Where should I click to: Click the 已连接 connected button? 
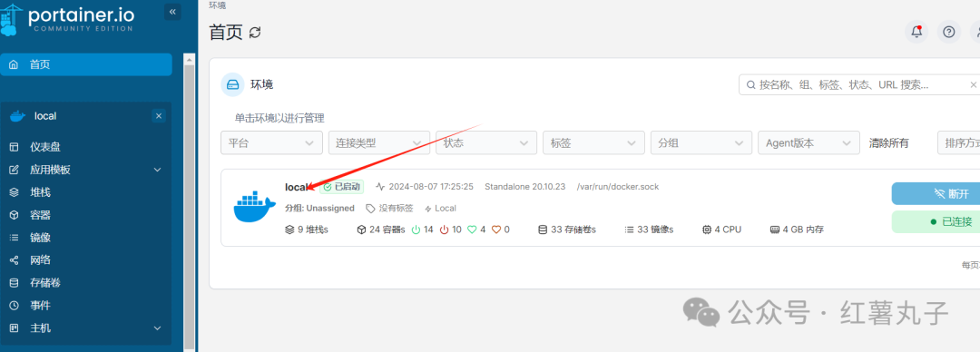pyautogui.click(x=936, y=221)
